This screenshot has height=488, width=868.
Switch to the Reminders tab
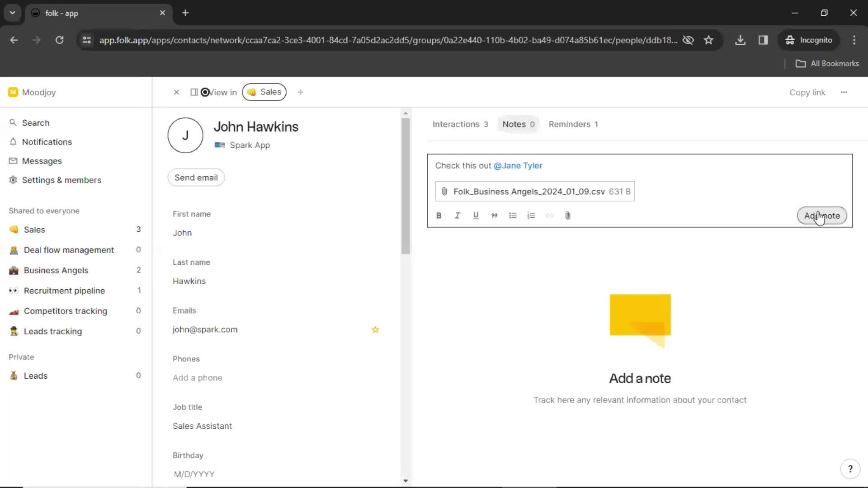click(x=573, y=124)
